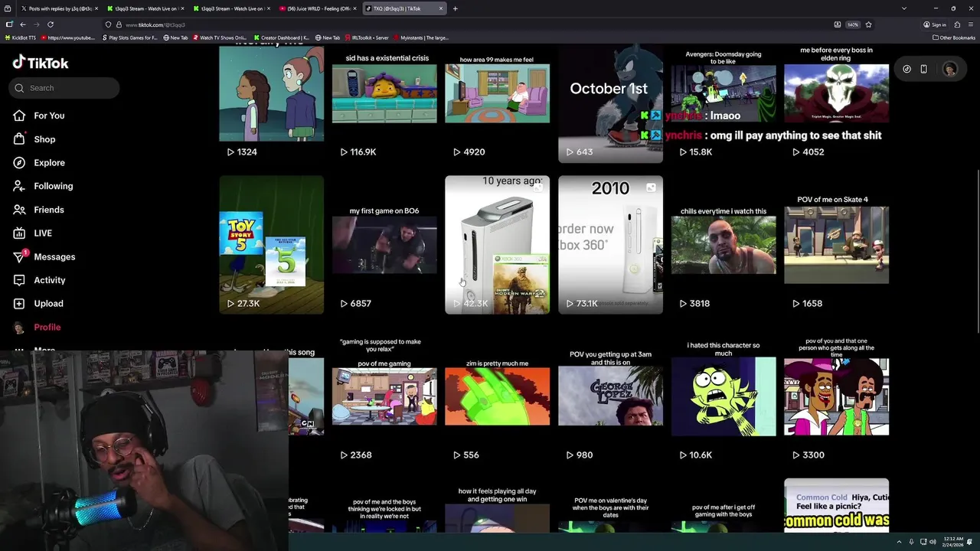980x551 pixels.
Task: Expand the list all tabs chevron
Action: (x=903, y=8)
